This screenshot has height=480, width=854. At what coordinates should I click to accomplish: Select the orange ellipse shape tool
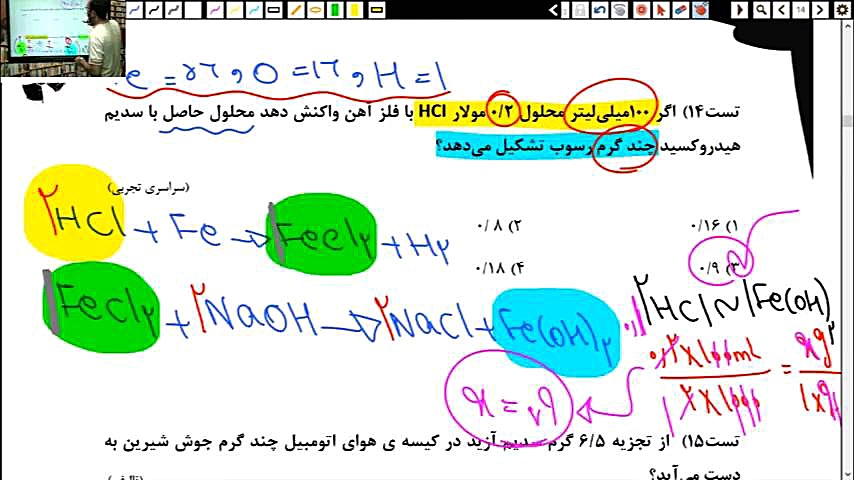tap(315, 10)
